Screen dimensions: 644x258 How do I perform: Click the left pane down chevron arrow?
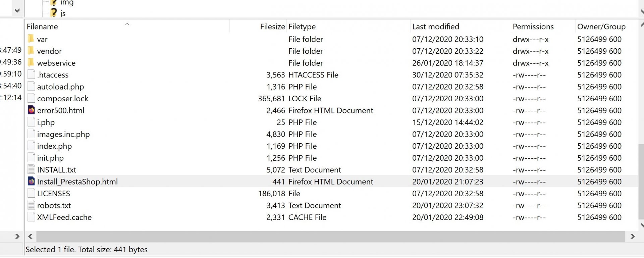click(x=17, y=10)
